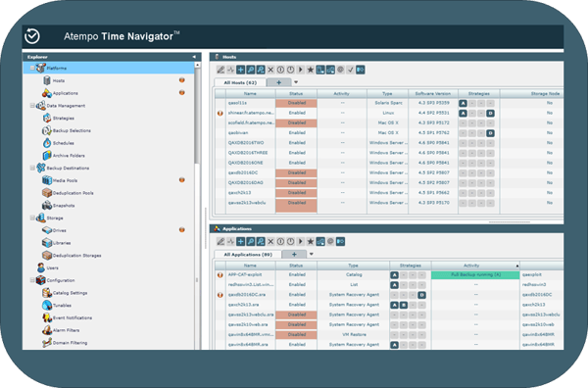The height and width of the screenshot is (388, 588).
Task: Collapse the Platforms tree node
Action: pyautogui.click(x=32, y=69)
